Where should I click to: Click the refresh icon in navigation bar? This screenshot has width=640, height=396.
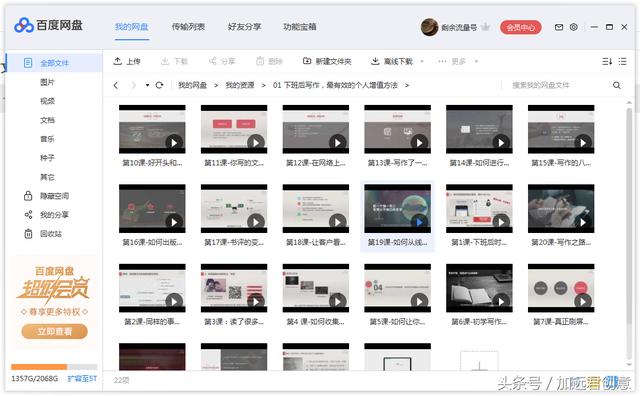pyautogui.click(x=159, y=85)
